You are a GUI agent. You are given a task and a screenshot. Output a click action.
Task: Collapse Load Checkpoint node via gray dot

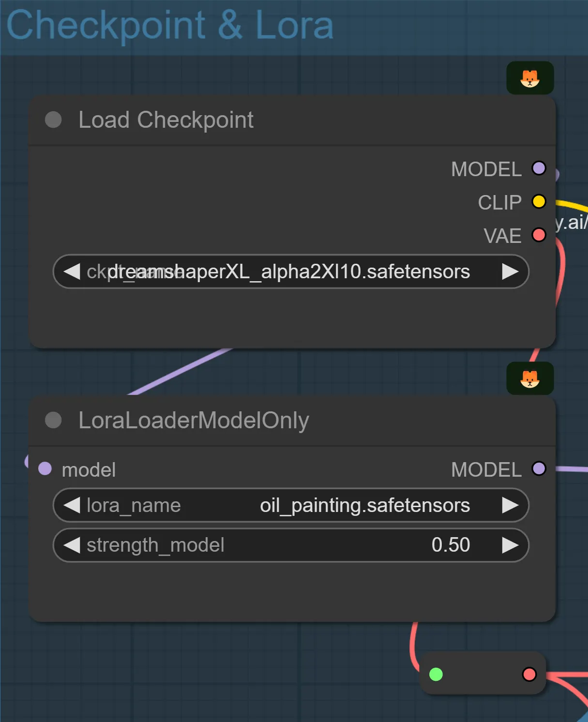point(53,120)
